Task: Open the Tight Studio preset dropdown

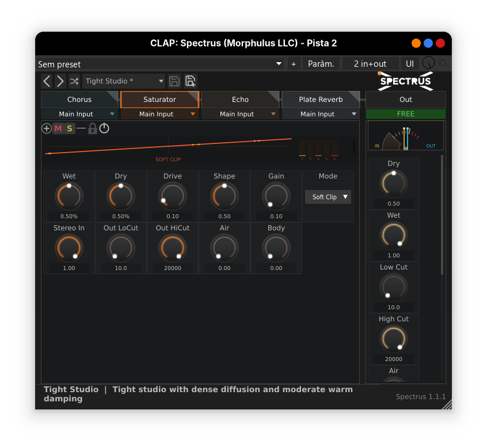Action: (124, 81)
